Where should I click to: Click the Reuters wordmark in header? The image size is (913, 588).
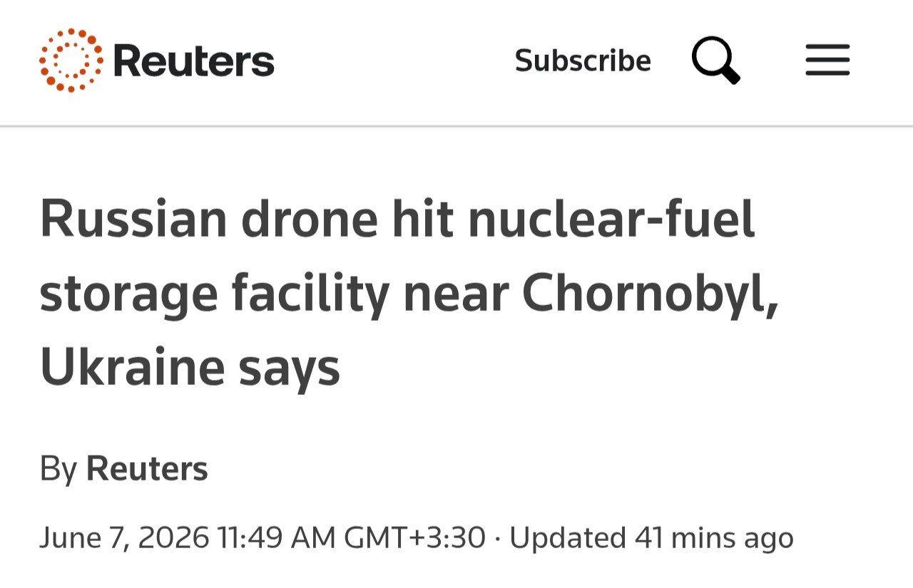tap(193, 61)
